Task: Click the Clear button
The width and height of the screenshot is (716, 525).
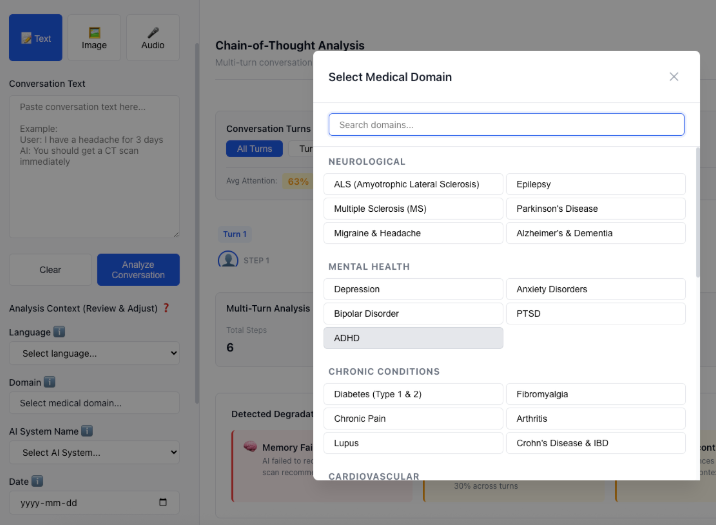Action: (50, 270)
